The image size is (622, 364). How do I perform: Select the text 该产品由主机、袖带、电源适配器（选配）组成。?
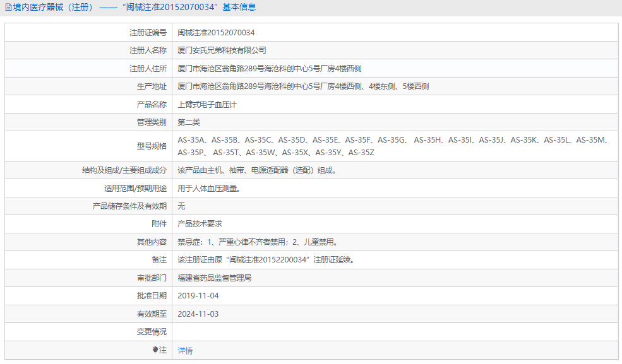257,170
